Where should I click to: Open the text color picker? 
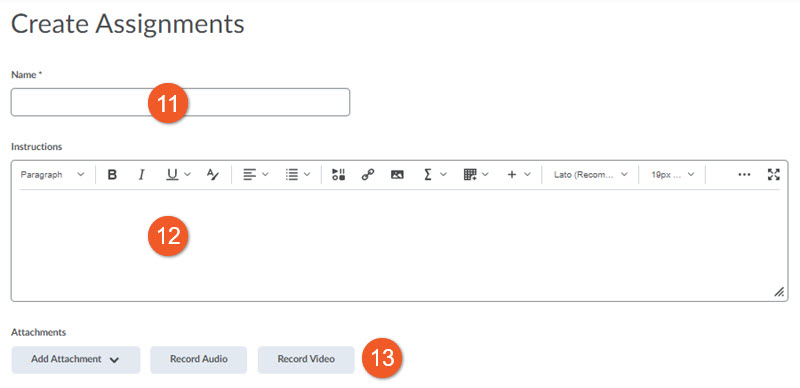(x=213, y=175)
